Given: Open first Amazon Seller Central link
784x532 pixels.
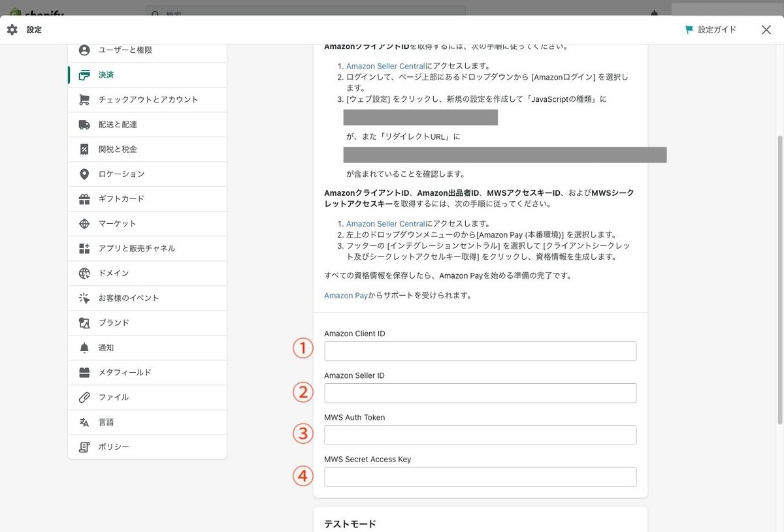Looking at the screenshot, I should click(x=385, y=67).
